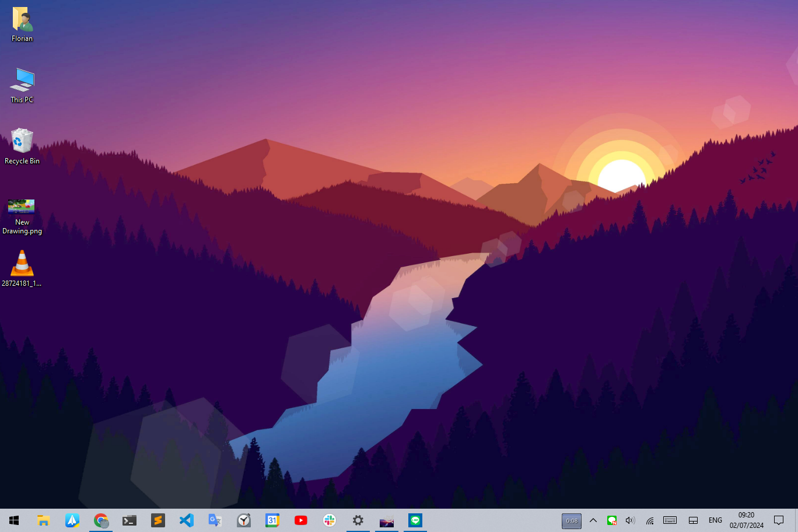
Task: Open Google Calendar from the taskbar
Action: [272, 520]
